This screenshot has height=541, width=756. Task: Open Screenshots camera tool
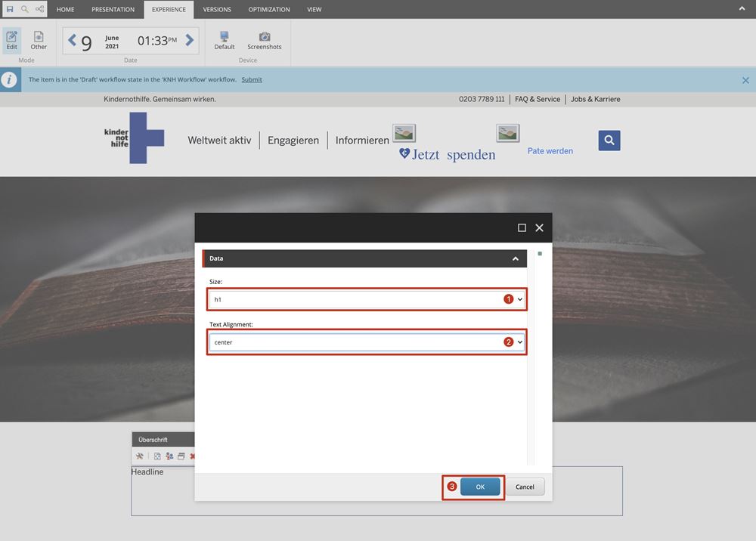(265, 40)
